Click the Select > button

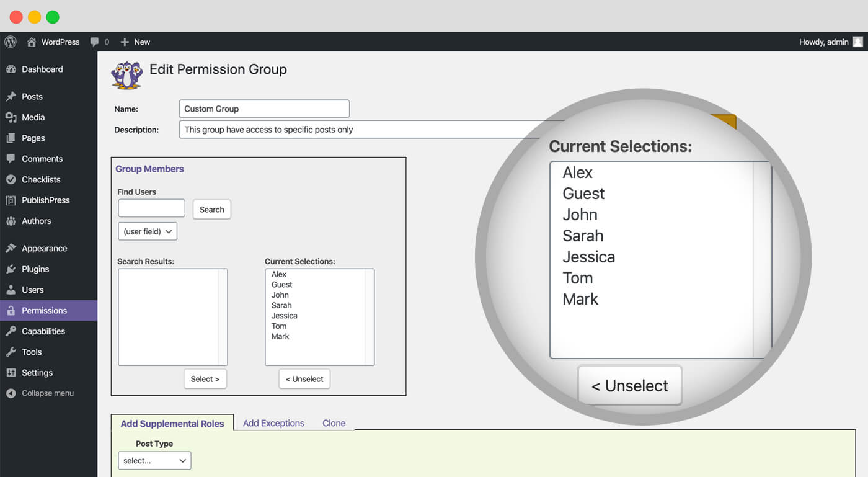(x=205, y=379)
